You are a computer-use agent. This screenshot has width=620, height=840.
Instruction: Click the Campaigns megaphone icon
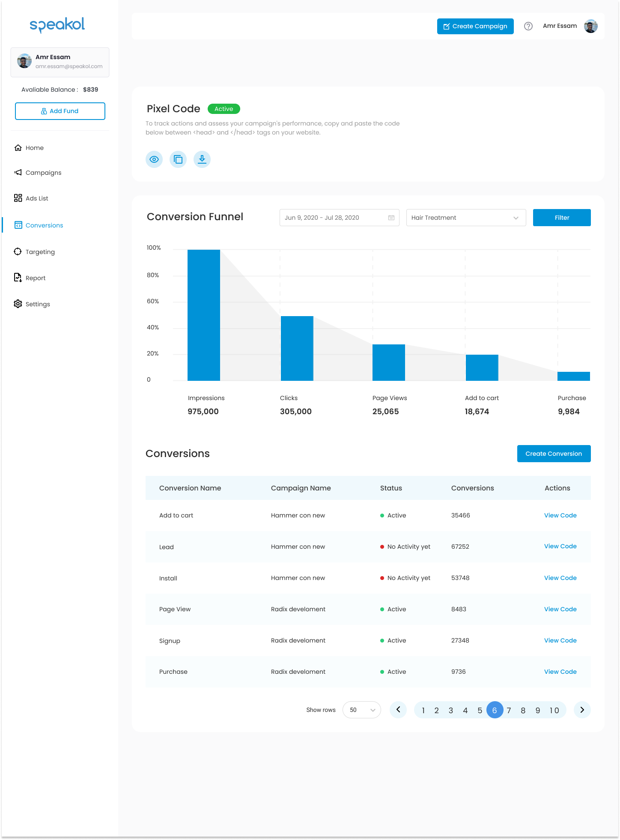[x=18, y=172]
